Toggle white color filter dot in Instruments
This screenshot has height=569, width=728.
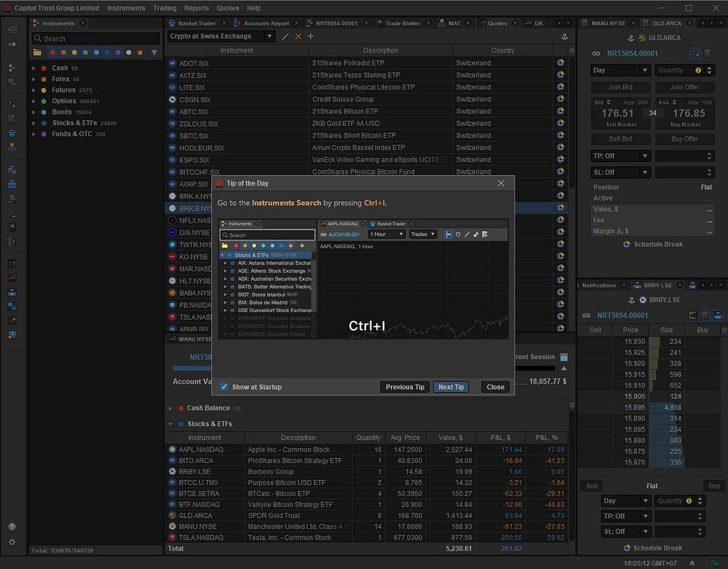[129, 53]
